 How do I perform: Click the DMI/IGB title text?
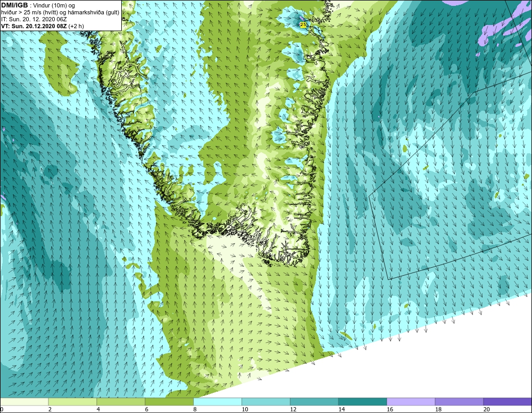pyautogui.click(x=14, y=5)
